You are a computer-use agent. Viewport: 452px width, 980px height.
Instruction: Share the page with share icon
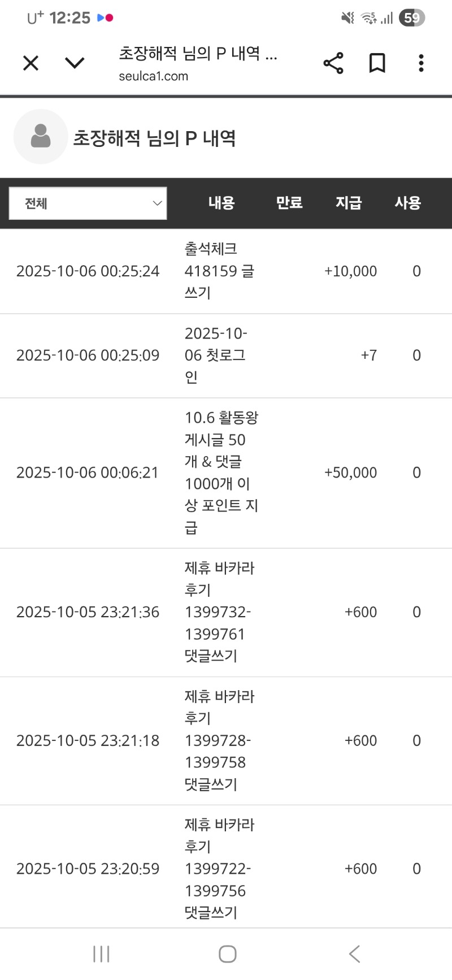[x=333, y=63]
